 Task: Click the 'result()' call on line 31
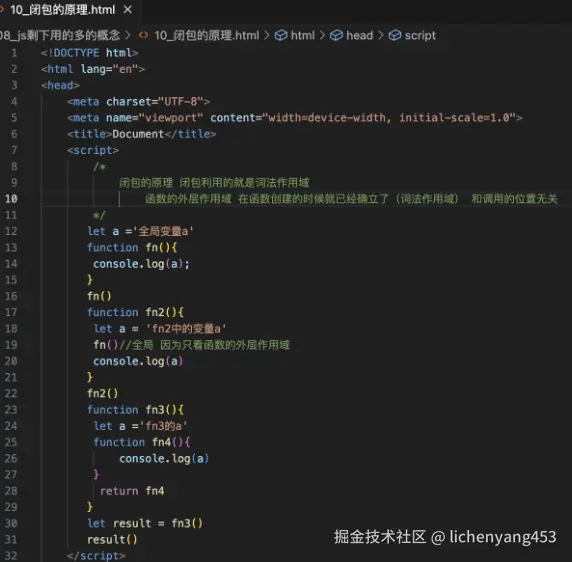coord(112,539)
